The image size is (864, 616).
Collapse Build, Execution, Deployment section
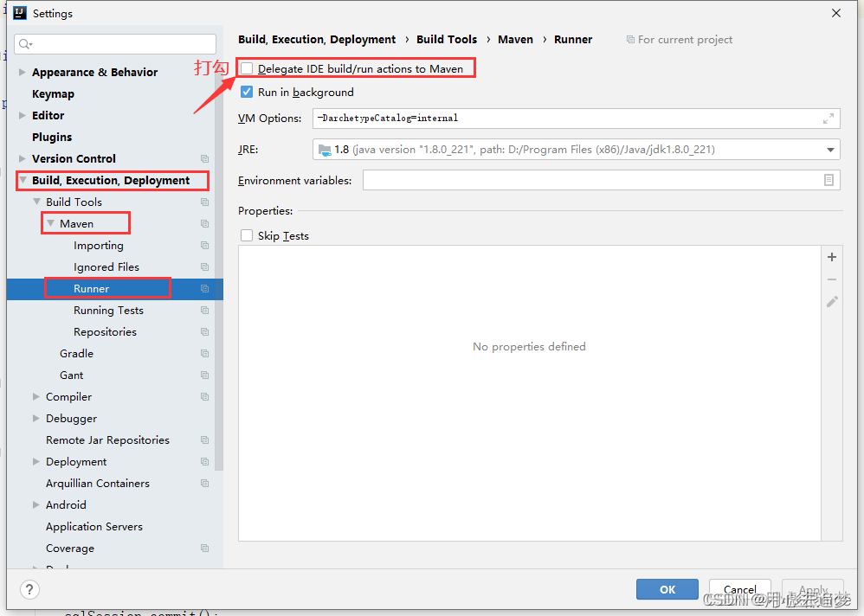pos(23,180)
